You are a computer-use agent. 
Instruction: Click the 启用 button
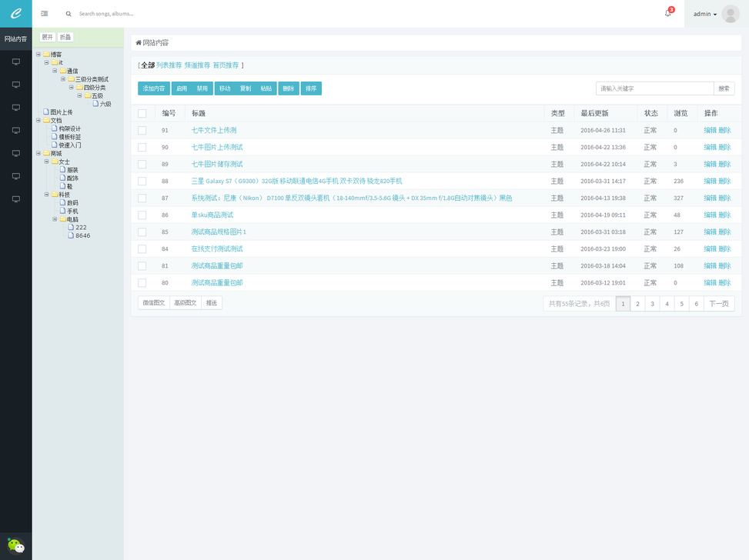(x=182, y=88)
